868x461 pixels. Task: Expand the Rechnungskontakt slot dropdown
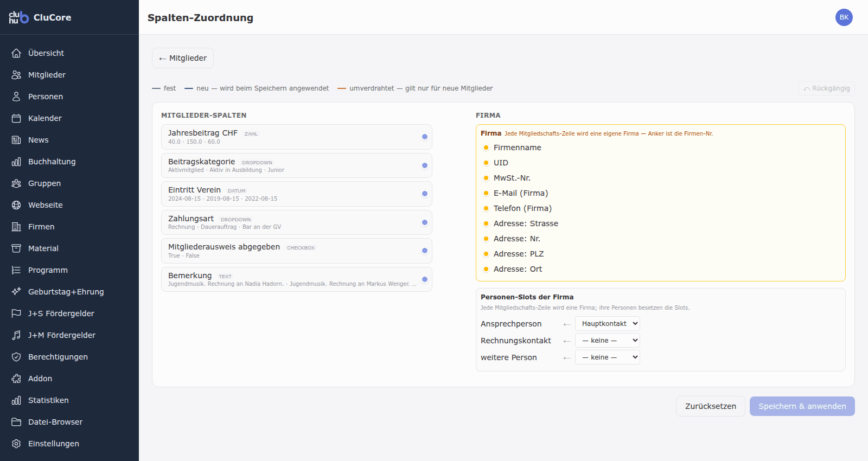pos(608,341)
